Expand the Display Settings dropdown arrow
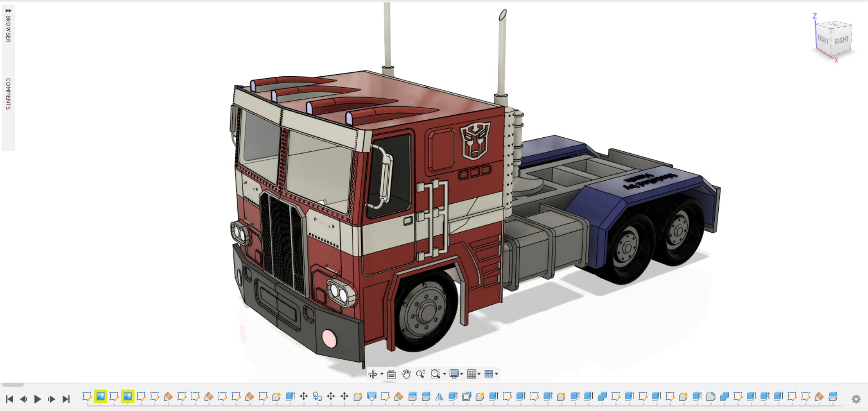 (x=461, y=374)
